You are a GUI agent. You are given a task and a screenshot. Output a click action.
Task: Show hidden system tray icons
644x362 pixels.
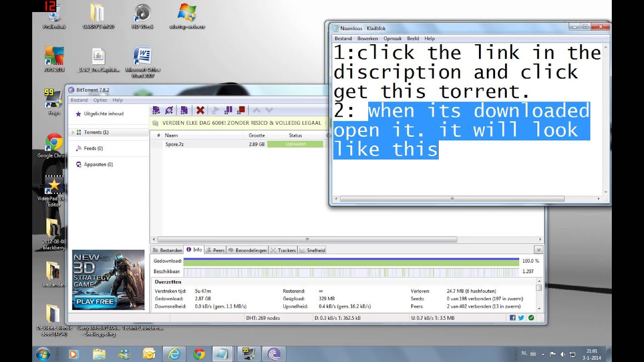tap(544, 353)
